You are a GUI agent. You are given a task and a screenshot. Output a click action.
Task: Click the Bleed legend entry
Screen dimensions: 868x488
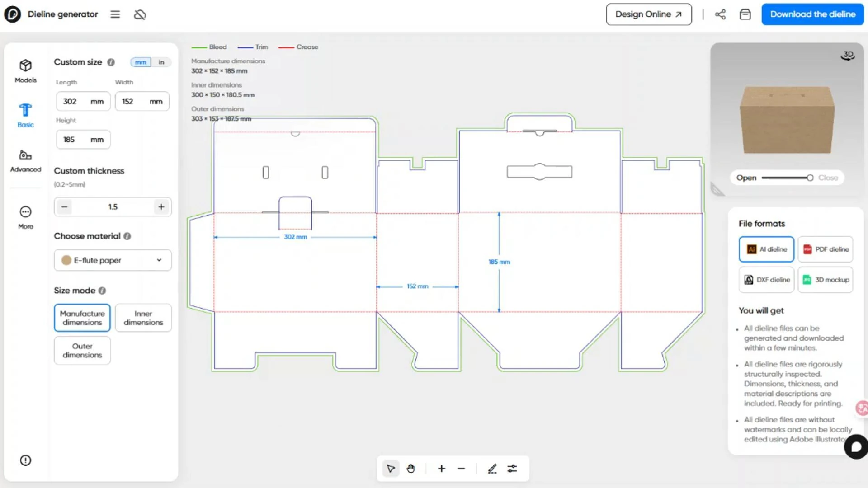(209, 47)
